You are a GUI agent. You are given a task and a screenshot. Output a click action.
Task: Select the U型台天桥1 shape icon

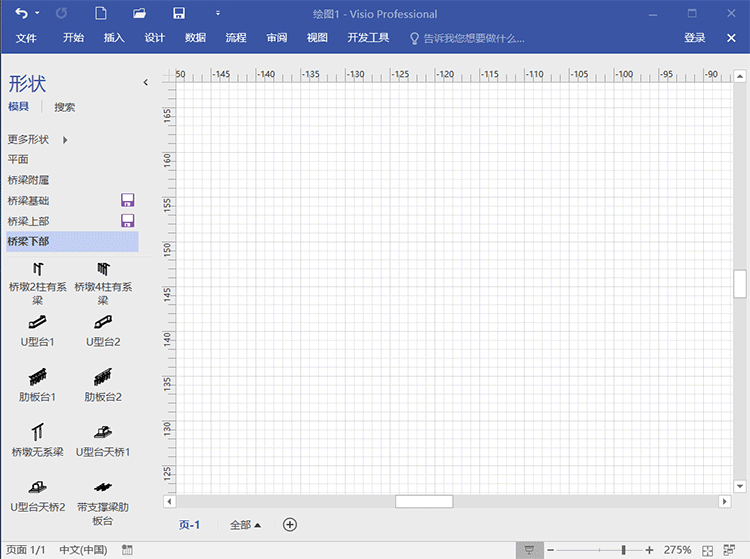[103, 432]
